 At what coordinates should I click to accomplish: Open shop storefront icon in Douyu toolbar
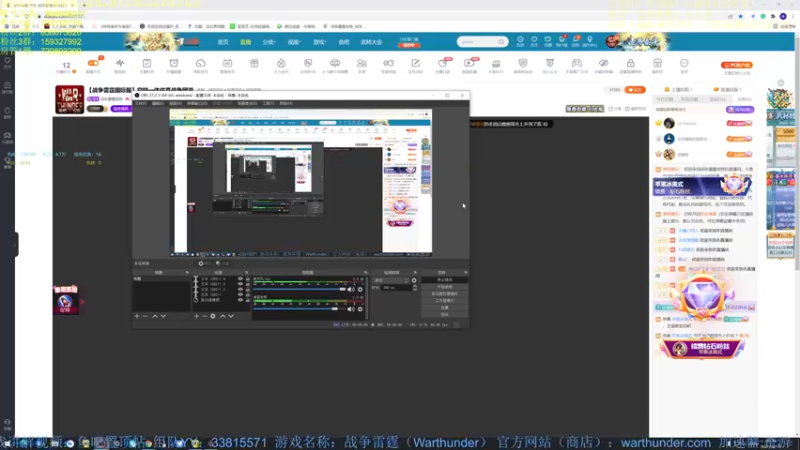[x=657, y=64]
